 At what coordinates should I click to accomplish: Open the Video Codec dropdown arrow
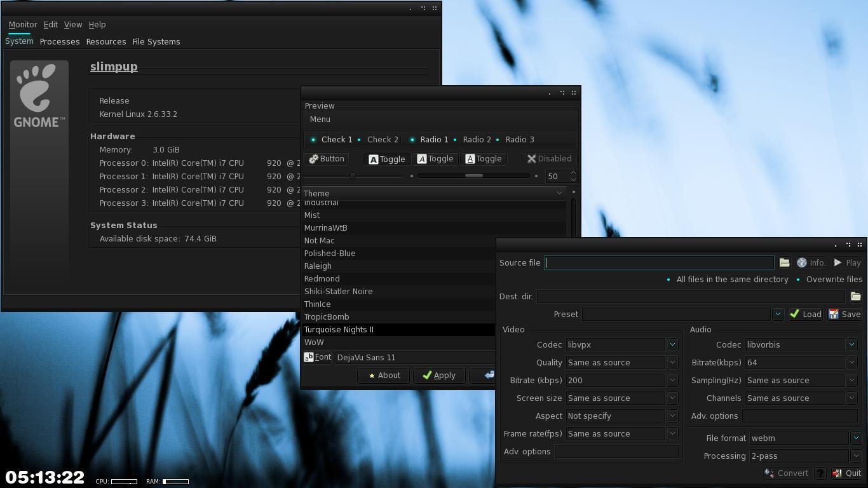(x=672, y=344)
